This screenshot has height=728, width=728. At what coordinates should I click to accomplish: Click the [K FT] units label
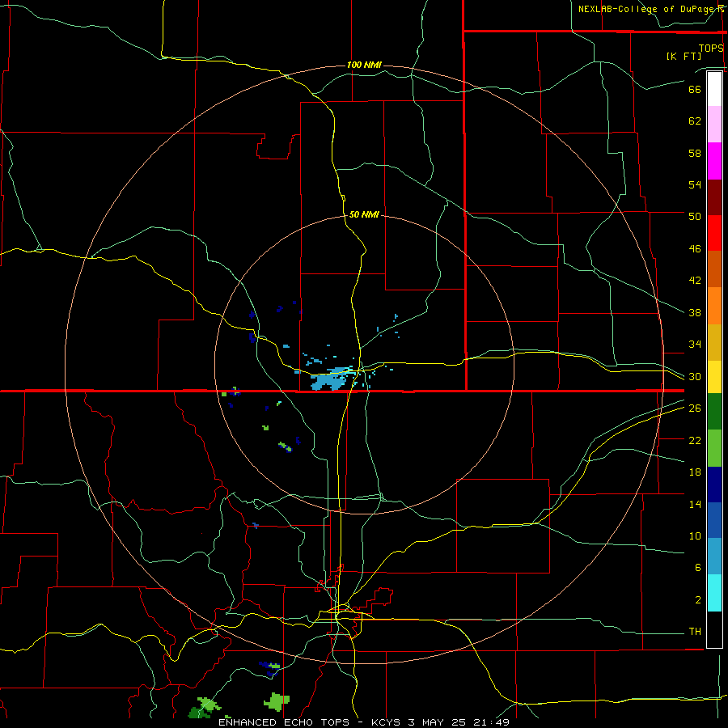(684, 56)
